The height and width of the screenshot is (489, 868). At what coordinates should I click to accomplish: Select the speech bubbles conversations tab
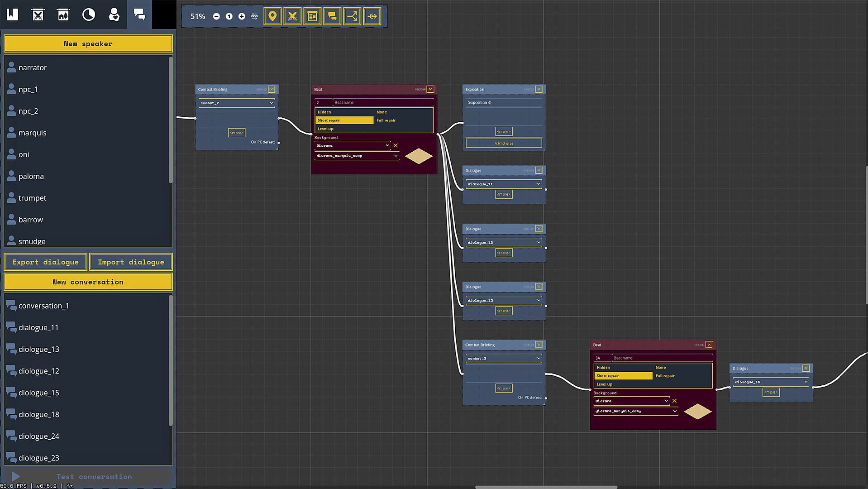point(139,14)
